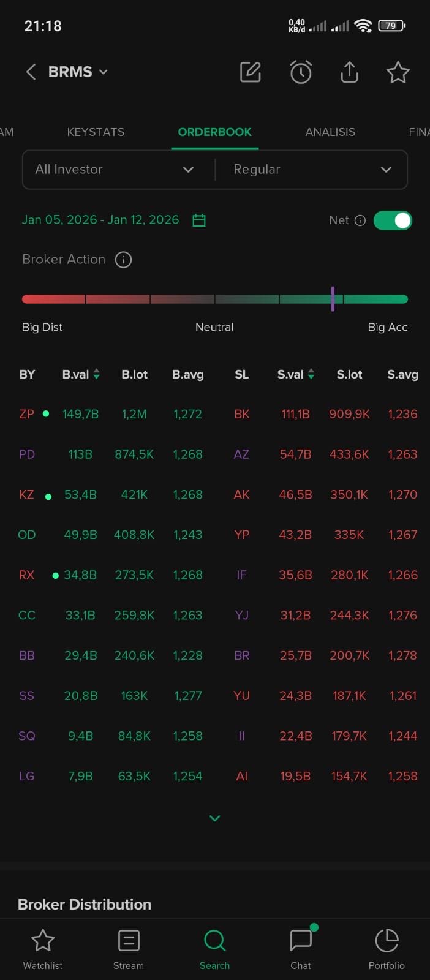Turn off the Net toggle switch

pos(393,221)
